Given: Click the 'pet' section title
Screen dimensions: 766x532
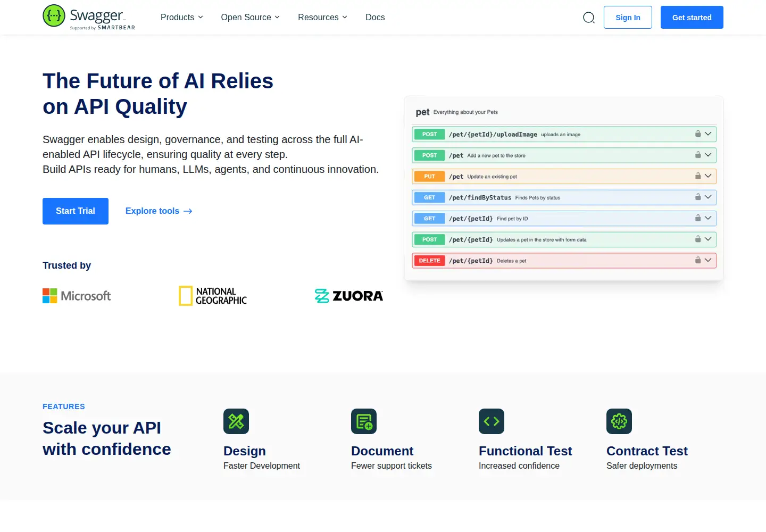Looking at the screenshot, I should click(x=422, y=112).
